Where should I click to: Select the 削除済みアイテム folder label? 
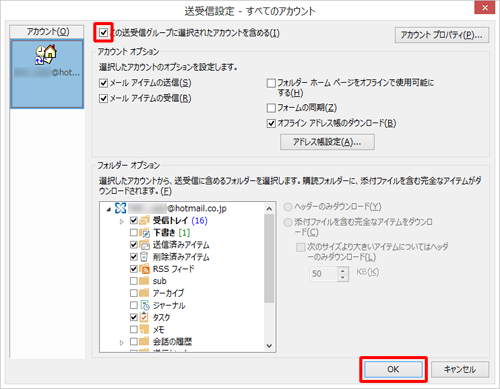(x=181, y=257)
